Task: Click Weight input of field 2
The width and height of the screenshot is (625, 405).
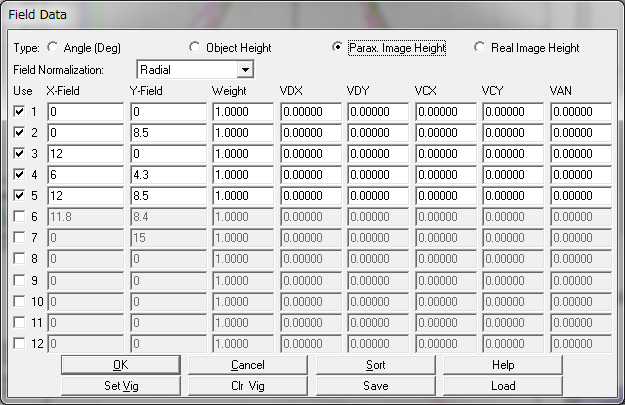Action: point(243,132)
